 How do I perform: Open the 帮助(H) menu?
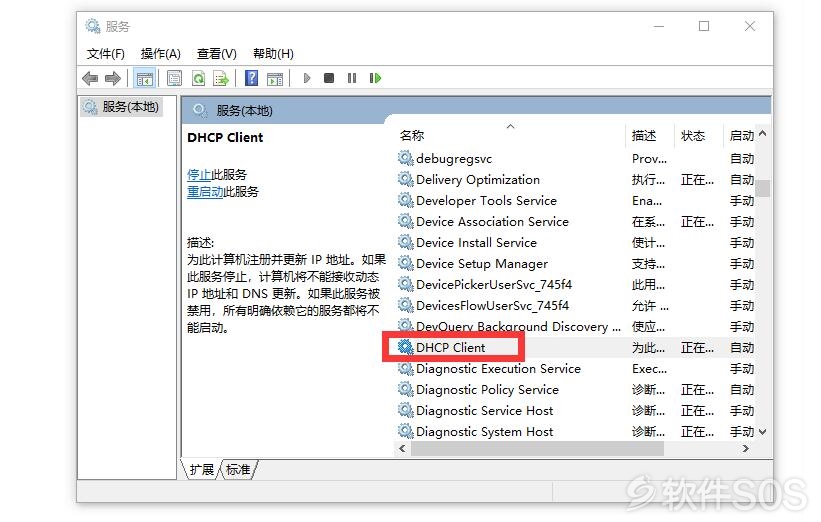(273, 54)
